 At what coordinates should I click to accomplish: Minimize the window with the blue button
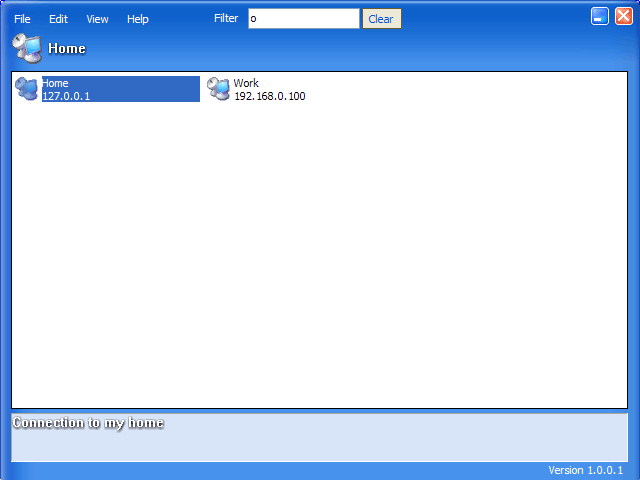(600, 16)
